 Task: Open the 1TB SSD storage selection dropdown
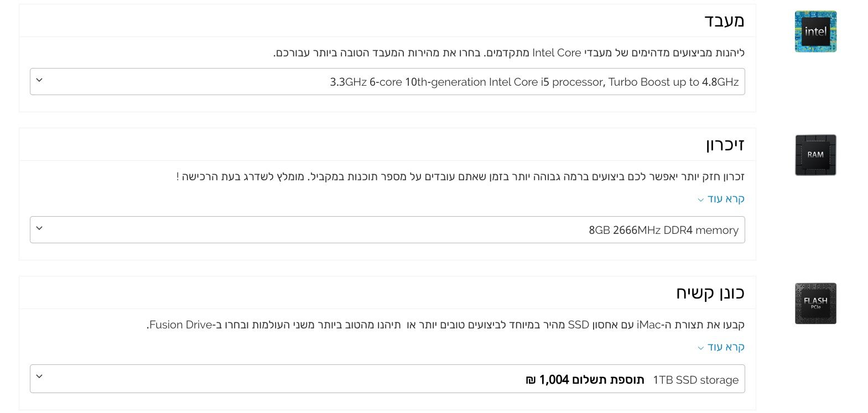(387, 379)
